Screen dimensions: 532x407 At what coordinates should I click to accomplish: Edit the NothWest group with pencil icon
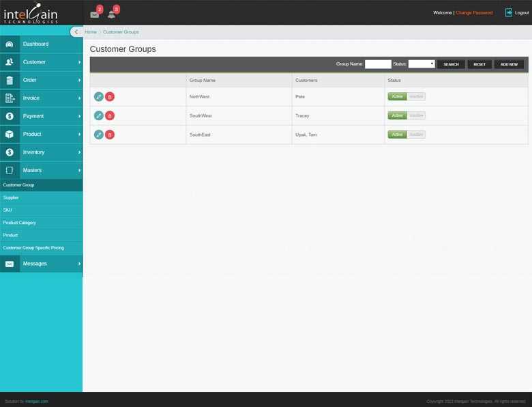point(99,97)
